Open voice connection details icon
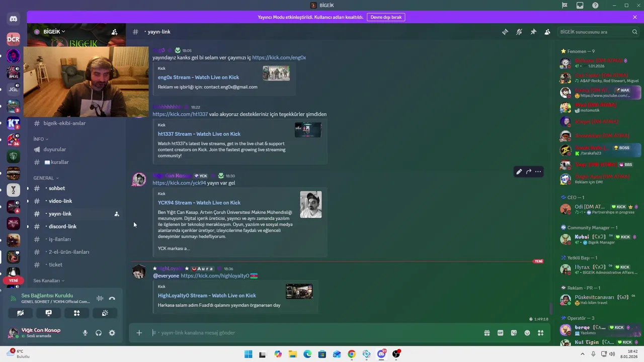 [x=100, y=298]
